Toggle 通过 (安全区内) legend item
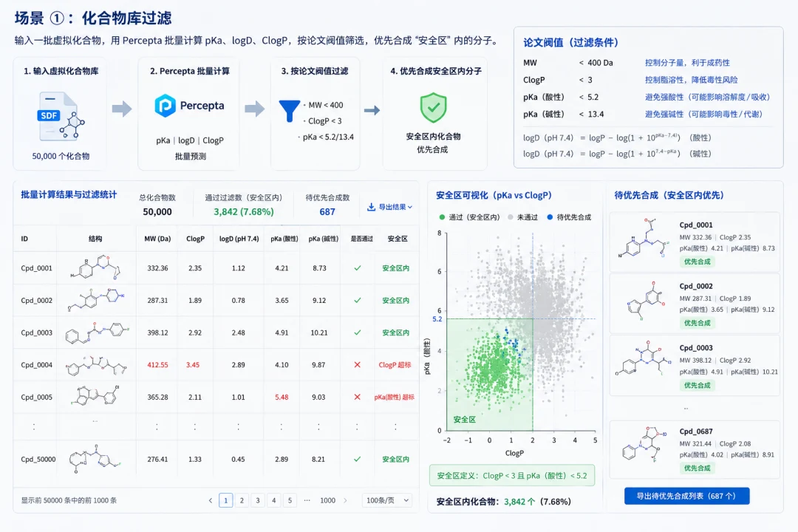This screenshot has height=532, width=798. click(x=469, y=217)
